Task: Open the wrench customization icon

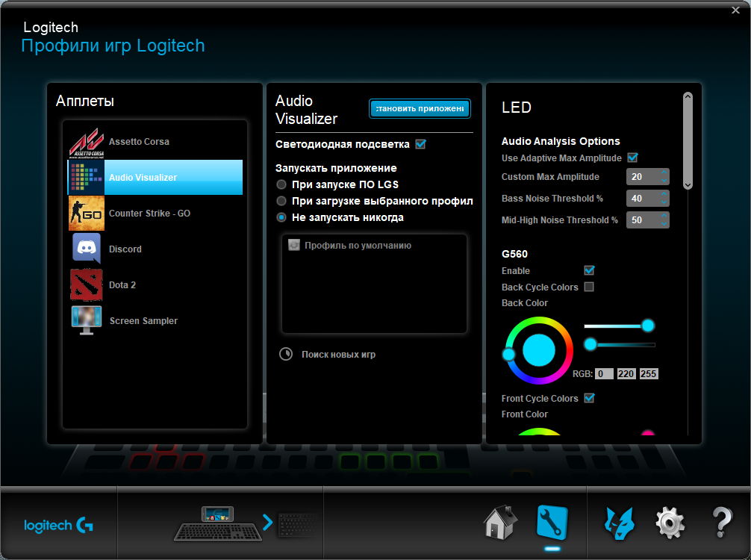Action: coord(552,522)
